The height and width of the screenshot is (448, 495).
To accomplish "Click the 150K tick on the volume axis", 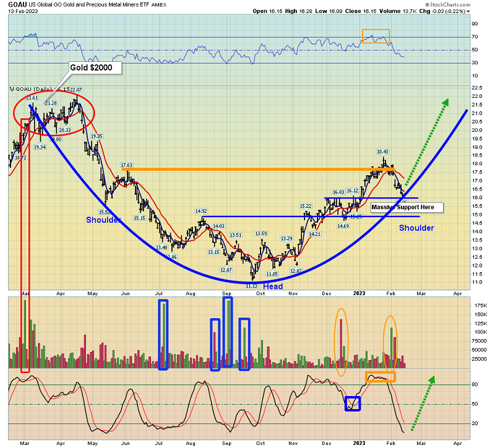I will click(x=481, y=314).
